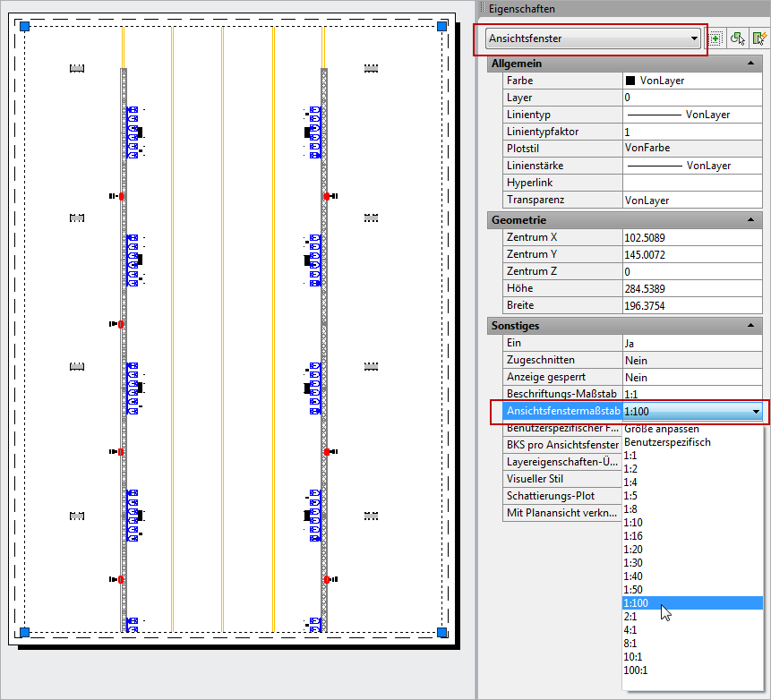Collapse the Allgemein section
The image size is (771, 700).
pos(749,64)
